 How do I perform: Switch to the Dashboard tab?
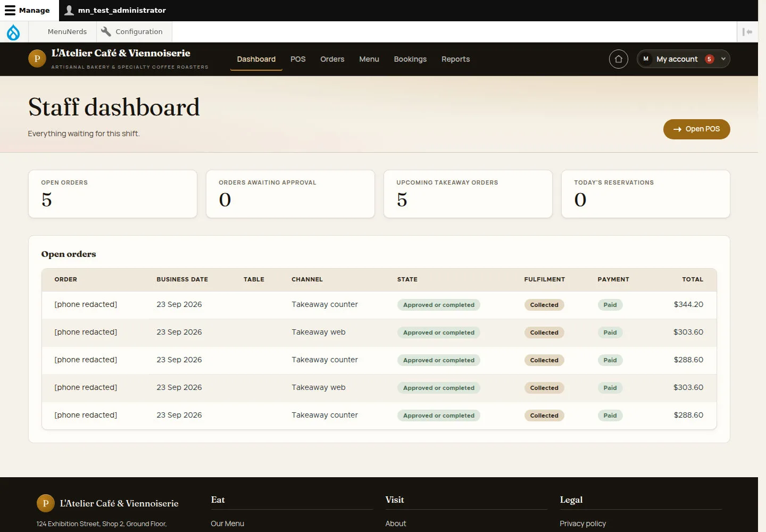(256, 59)
